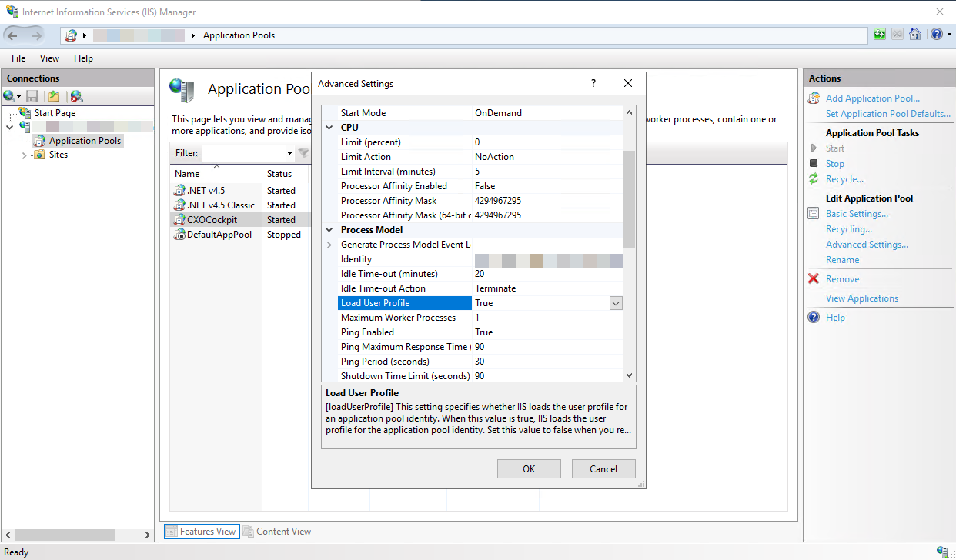The height and width of the screenshot is (560, 956).
Task: Click the Create New Connection globe icon
Action: point(9,96)
